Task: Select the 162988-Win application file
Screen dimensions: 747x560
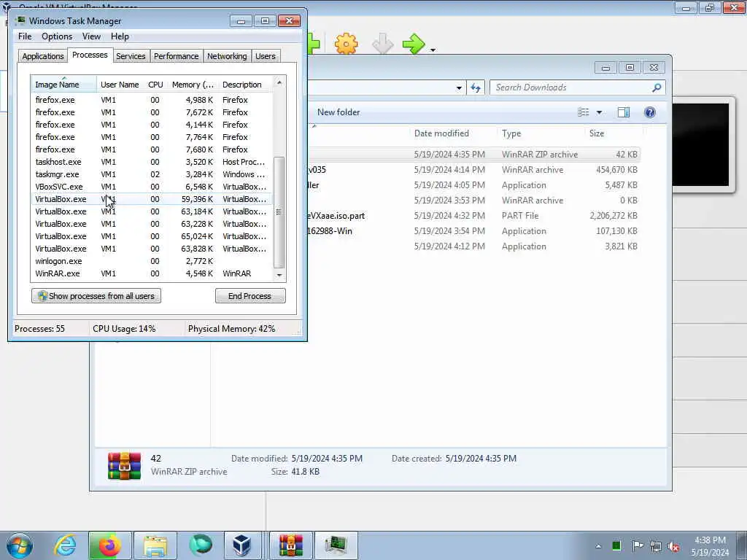Action: click(473, 231)
